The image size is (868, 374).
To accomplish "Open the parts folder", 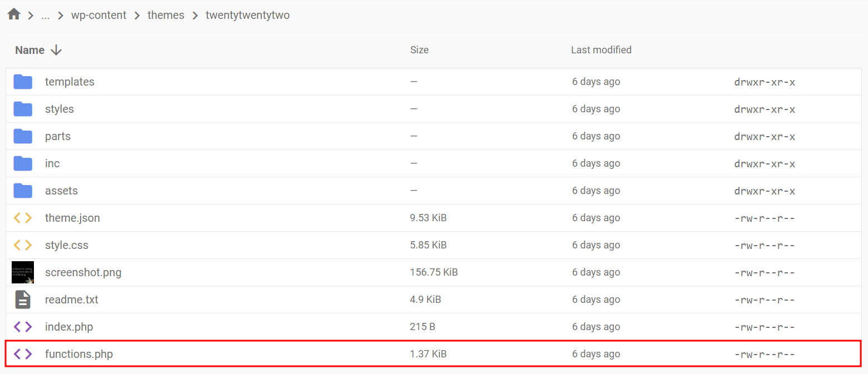I will pyautogui.click(x=58, y=136).
